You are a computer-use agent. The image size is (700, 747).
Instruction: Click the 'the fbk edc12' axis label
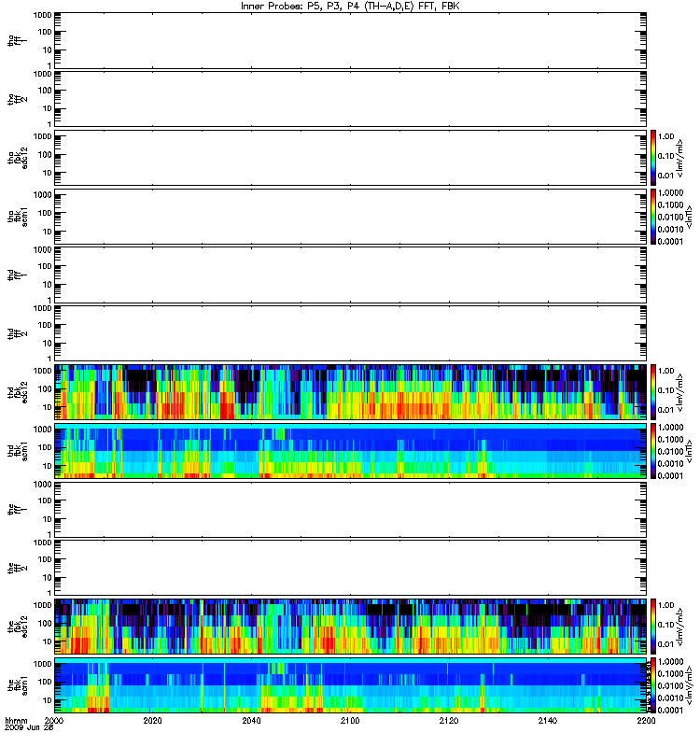[x=18, y=627]
